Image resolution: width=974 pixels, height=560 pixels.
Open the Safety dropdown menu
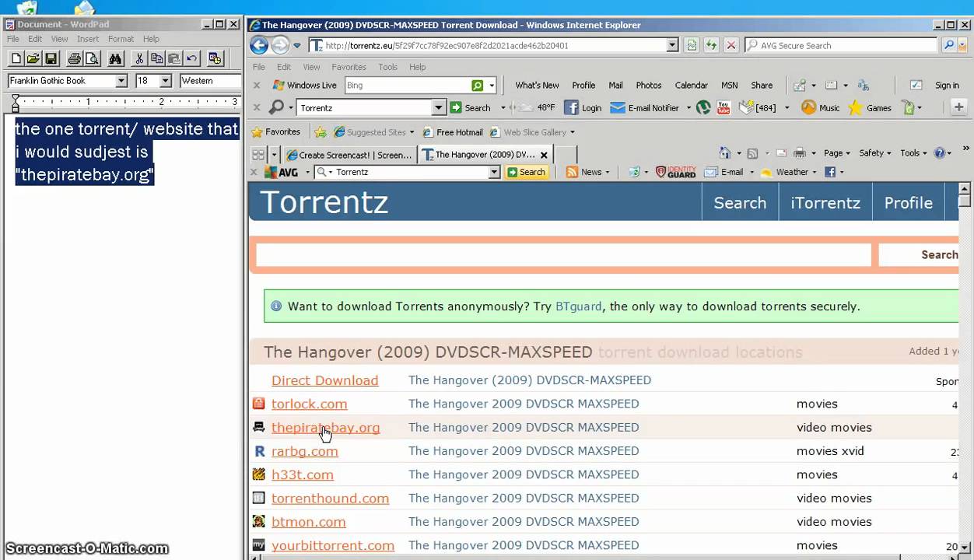[875, 153]
